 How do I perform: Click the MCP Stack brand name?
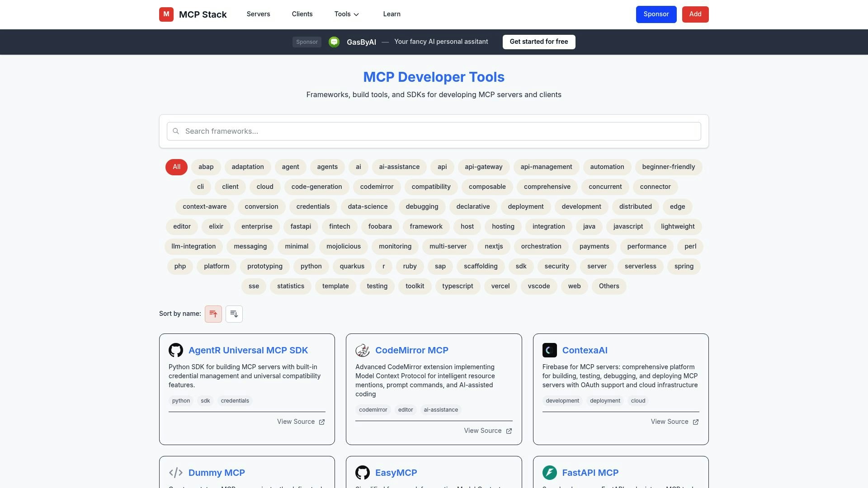tap(203, 14)
